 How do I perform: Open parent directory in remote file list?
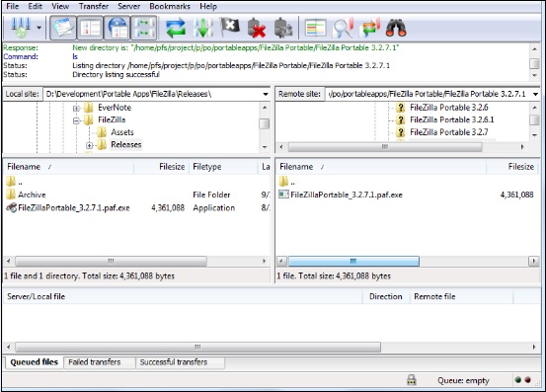(287, 182)
